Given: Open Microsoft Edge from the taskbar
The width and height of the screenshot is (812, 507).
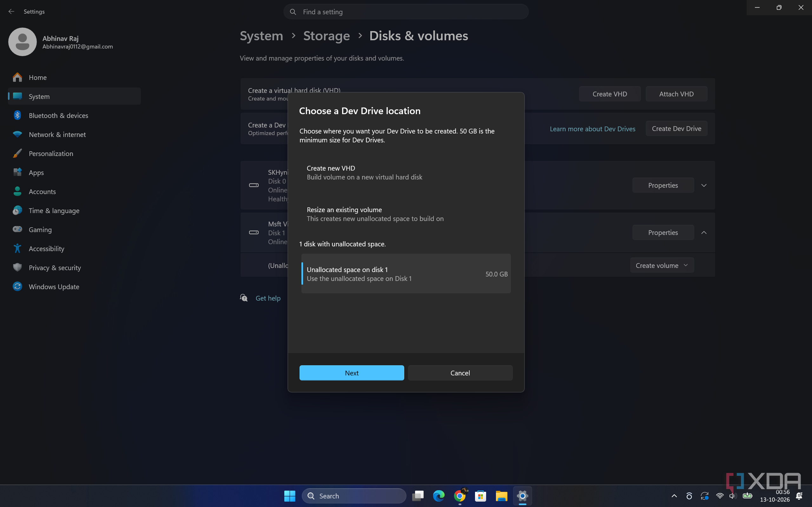Looking at the screenshot, I should 439,496.
